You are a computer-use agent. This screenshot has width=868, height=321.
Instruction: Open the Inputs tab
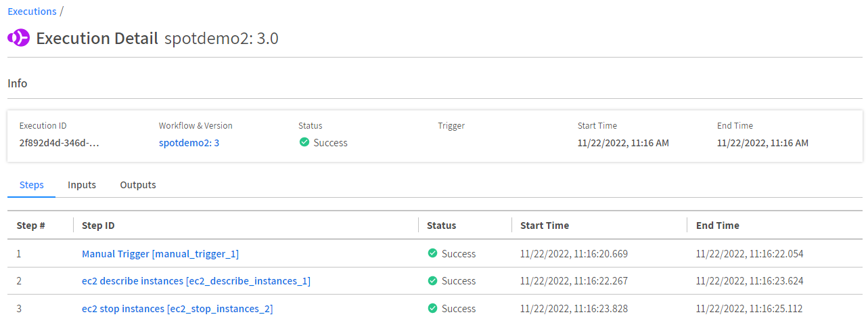[x=82, y=185]
